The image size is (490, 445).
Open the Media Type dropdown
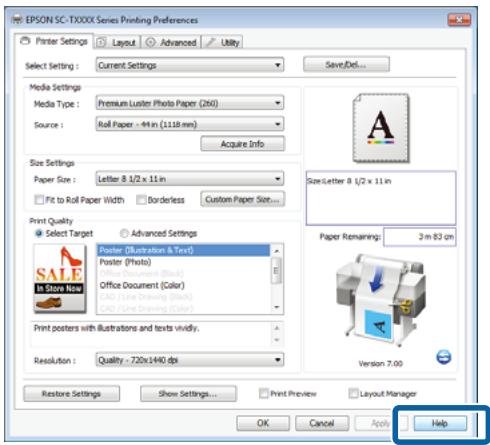(x=190, y=103)
